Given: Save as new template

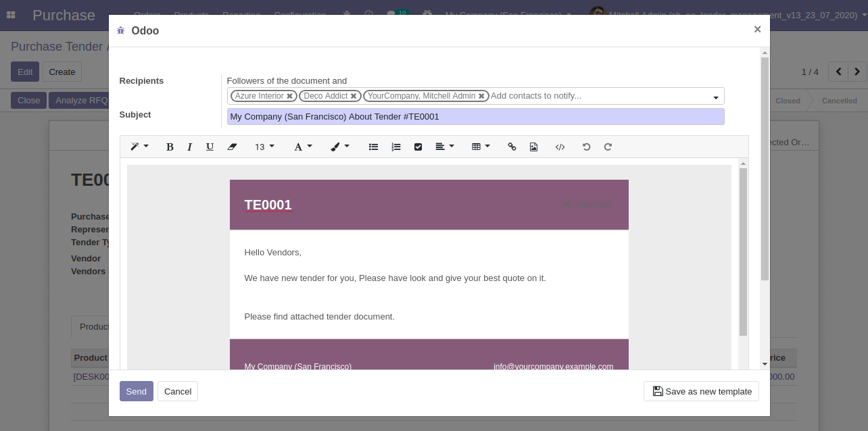Looking at the screenshot, I should [x=701, y=391].
